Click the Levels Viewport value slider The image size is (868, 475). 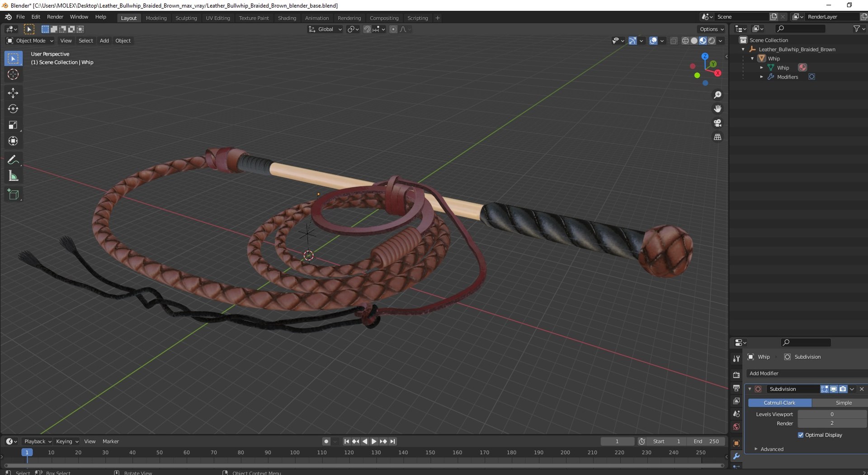(832, 414)
